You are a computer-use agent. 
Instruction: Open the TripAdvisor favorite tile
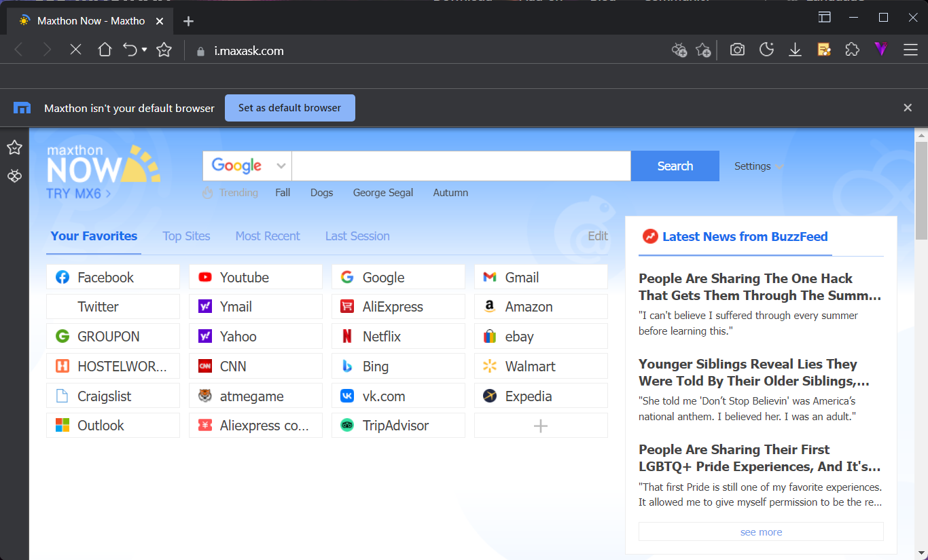[x=398, y=426]
